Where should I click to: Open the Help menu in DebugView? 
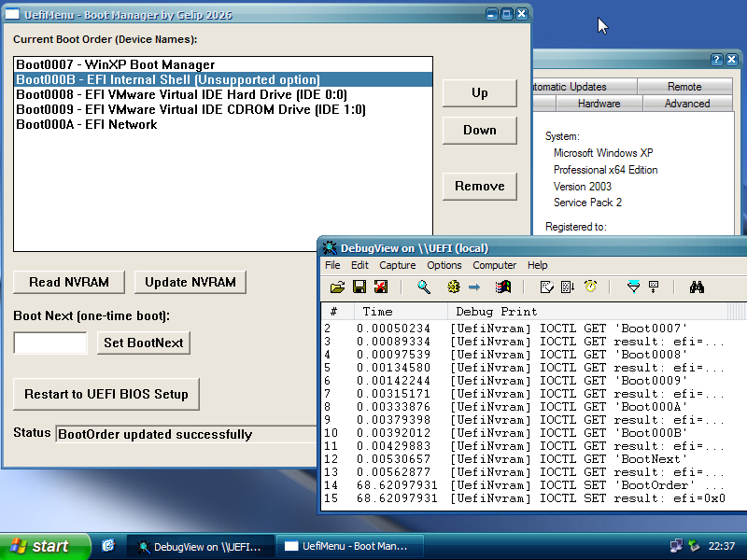tap(538, 265)
